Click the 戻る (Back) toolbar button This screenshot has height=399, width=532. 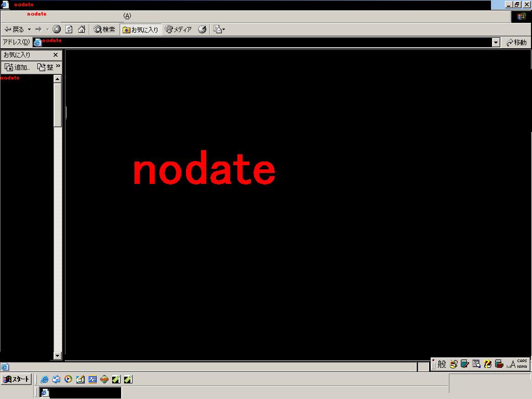[x=14, y=30]
